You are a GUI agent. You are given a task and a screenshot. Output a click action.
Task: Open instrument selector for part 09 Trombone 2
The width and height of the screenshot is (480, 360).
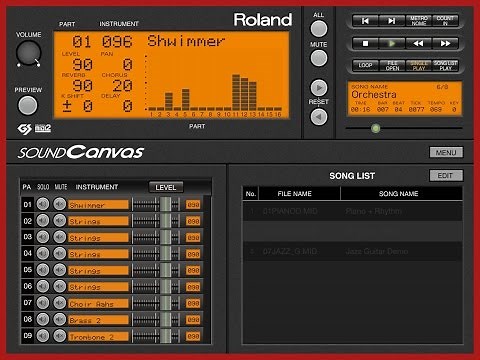[x=98, y=336]
